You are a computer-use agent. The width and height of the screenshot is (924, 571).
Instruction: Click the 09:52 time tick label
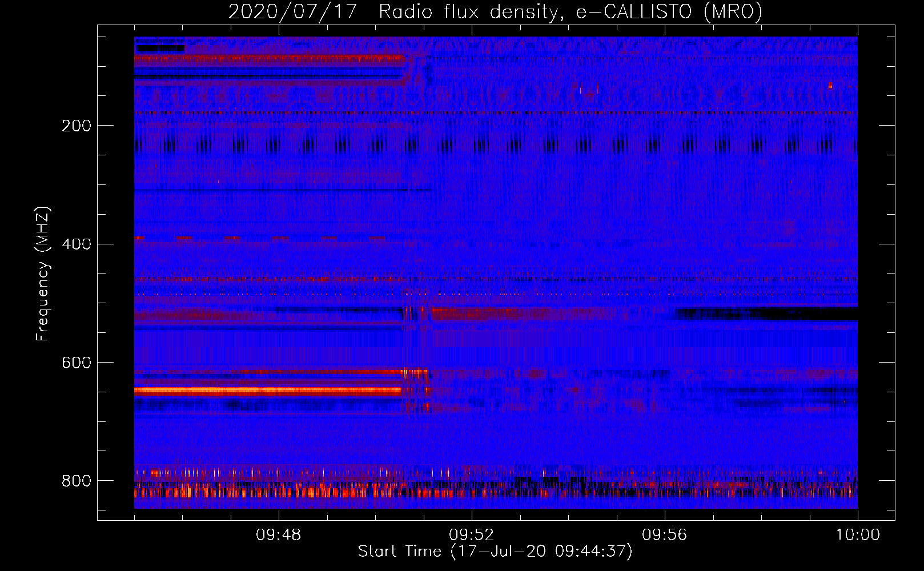[471, 535]
